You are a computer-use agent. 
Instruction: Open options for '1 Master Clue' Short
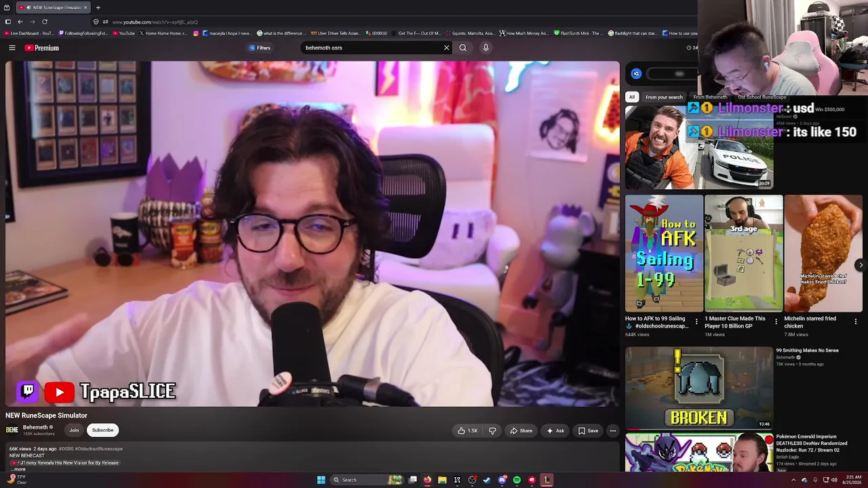tap(776, 322)
